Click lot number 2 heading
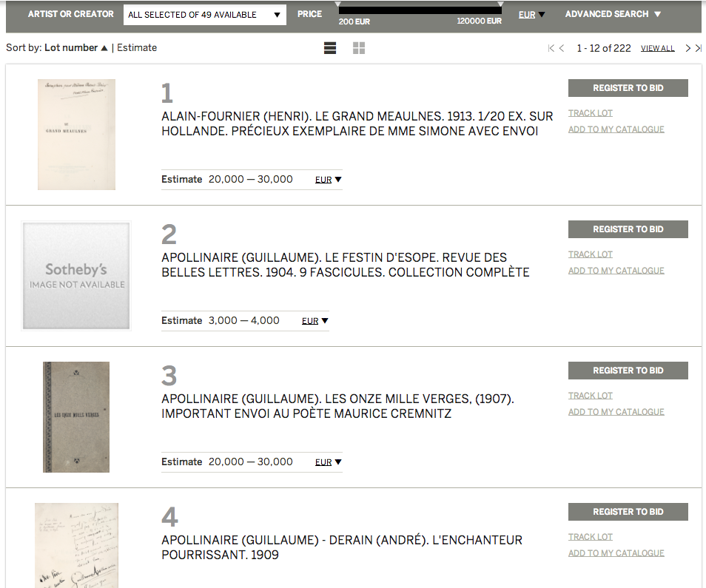706x588 pixels. coord(169,235)
